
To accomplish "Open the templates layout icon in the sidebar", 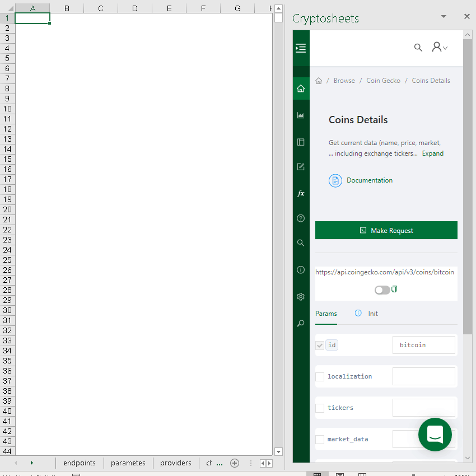I will click(301, 142).
